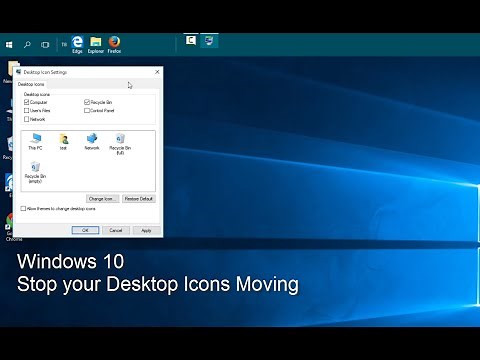Image resolution: width=480 pixels, height=360 pixels.
Task: Open the taskbar search magnifier
Action: (27, 44)
